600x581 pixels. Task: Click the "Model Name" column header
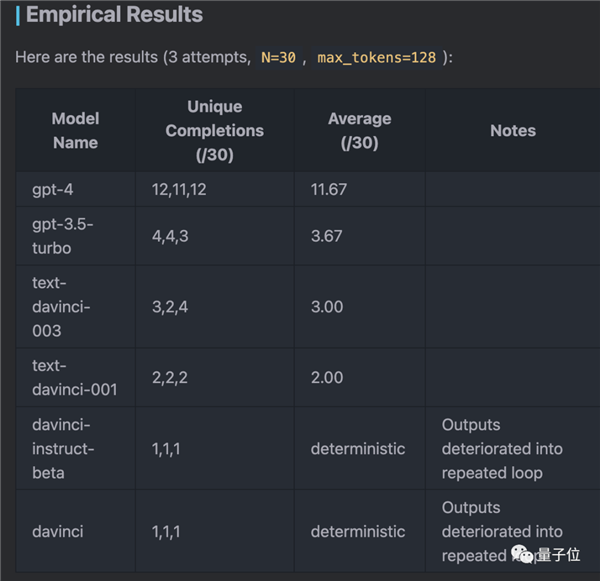point(75,130)
